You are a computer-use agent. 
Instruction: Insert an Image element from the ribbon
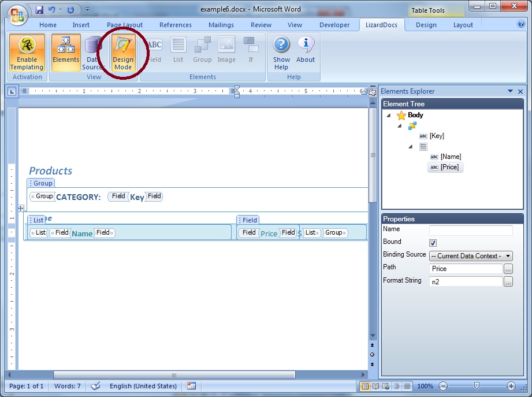[x=226, y=50]
